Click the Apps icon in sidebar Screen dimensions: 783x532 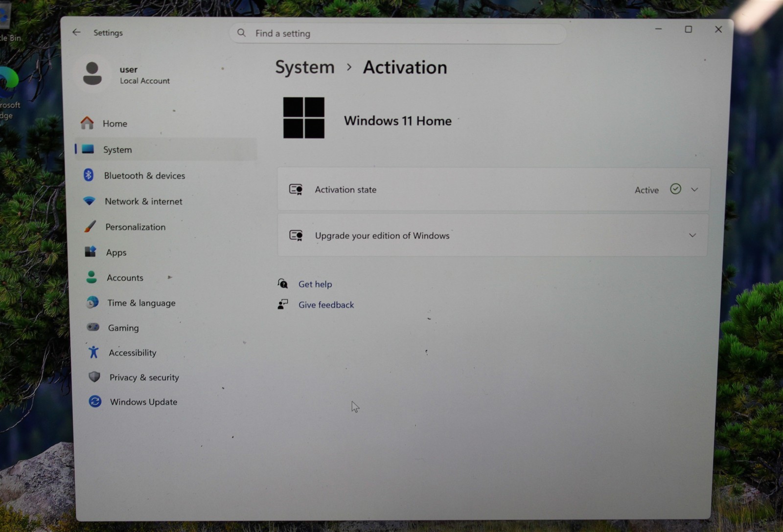pos(91,251)
